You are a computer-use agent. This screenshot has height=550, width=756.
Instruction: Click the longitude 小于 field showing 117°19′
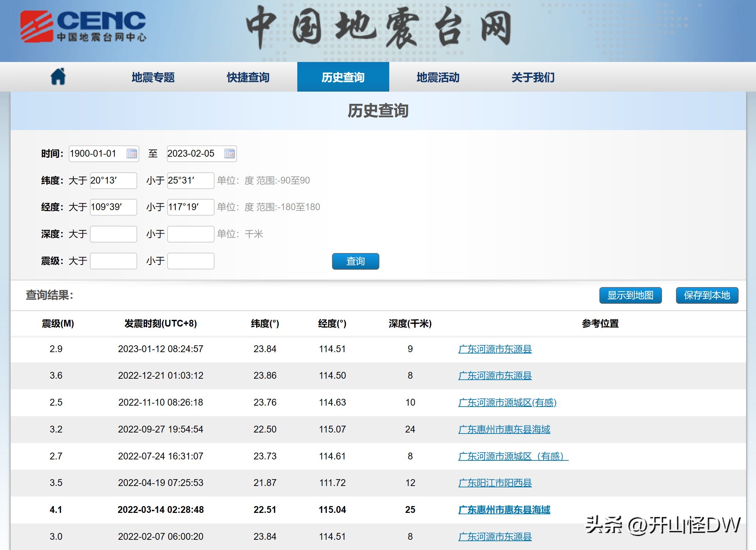(x=190, y=207)
